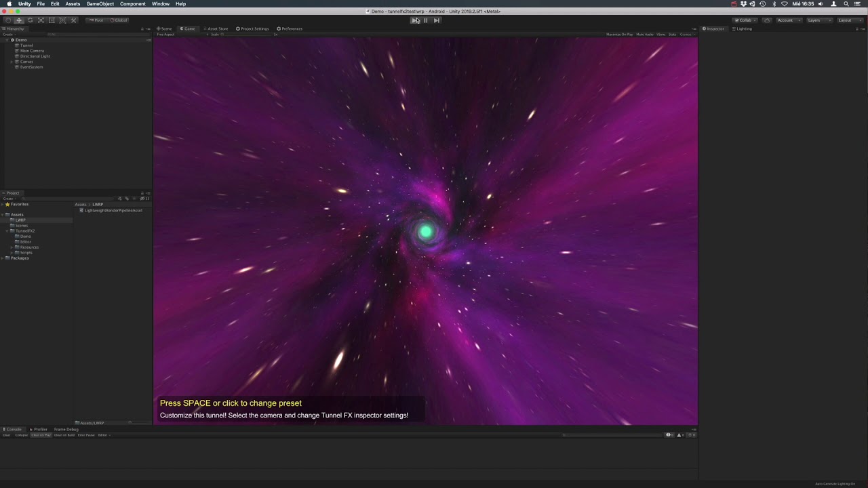
Task: Open the Asset Store tab
Action: click(216, 28)
